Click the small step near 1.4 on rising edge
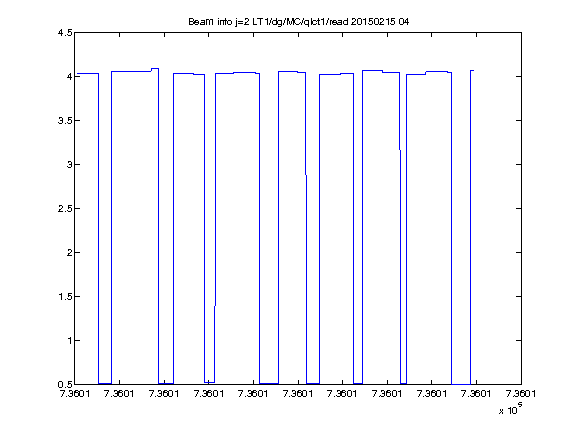Screen dimensions: 576x432 (215, 305)
